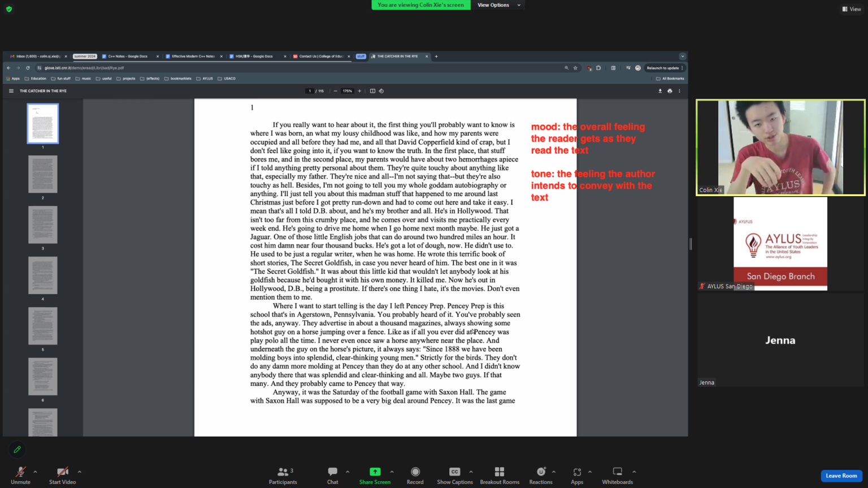Rotate the PDF counterclockwise

pos(381,91)
